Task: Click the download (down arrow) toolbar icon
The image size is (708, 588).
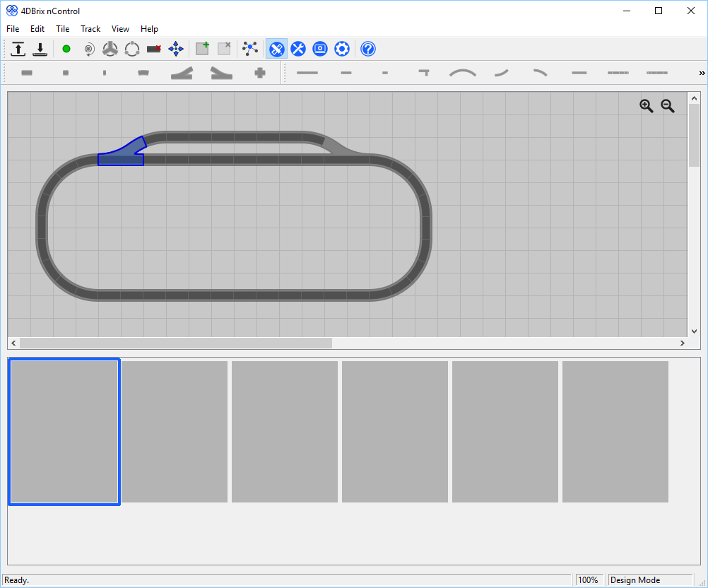Action: 40,49
